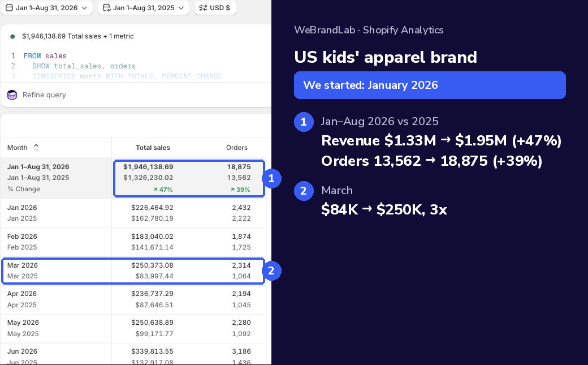Click the 39% orders change indicator

pyautogui.click(x=240, y=190)
